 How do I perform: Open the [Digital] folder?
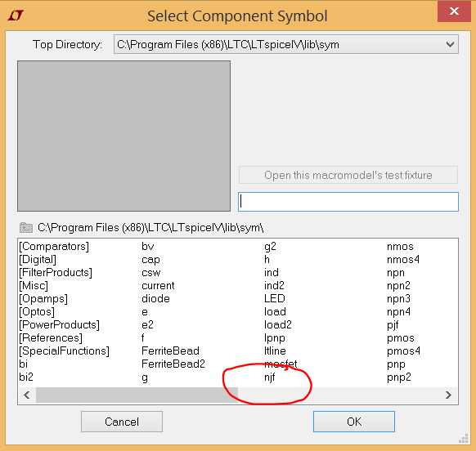tap(38, 260)
